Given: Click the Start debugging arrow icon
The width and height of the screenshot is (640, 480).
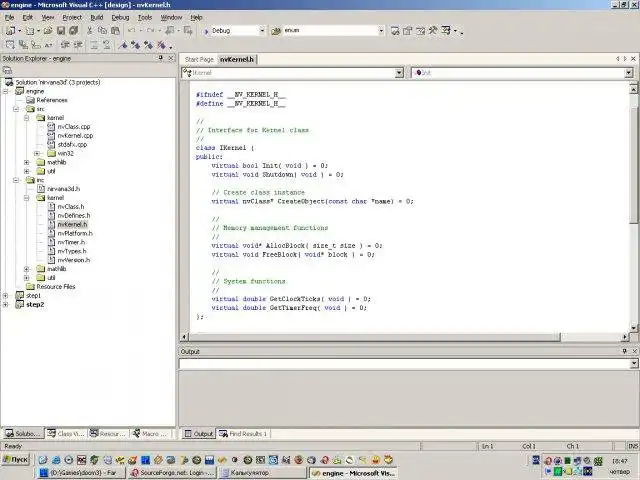Looking at the screenshot, I should pos(206,31).
